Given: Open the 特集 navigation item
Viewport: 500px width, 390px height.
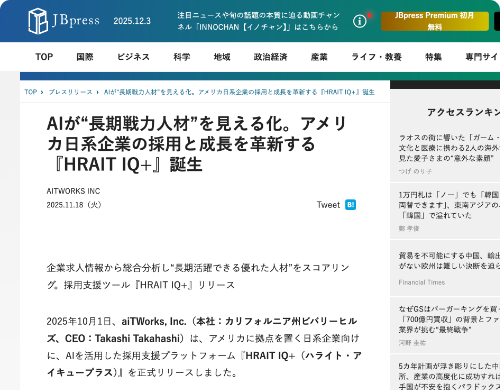Looking at the screenshot, I should (433, 57).
